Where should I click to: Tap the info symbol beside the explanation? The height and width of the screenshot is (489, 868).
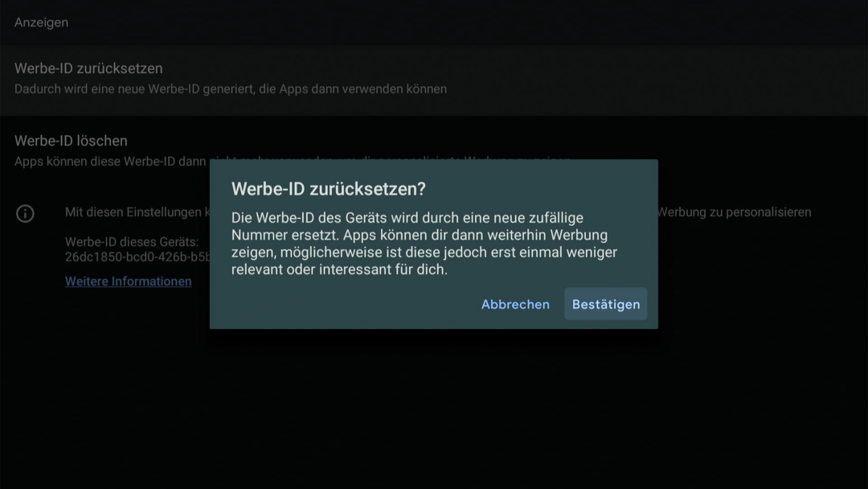25,214
